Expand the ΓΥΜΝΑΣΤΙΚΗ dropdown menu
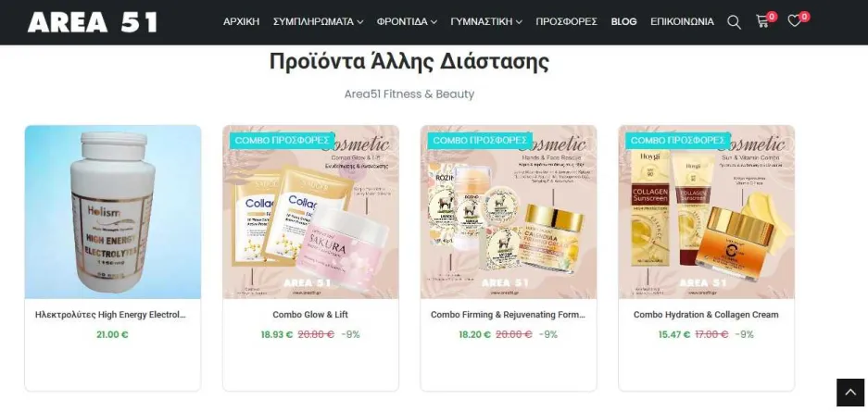Viewport: 868px width, 412px height. click(486, 21)
